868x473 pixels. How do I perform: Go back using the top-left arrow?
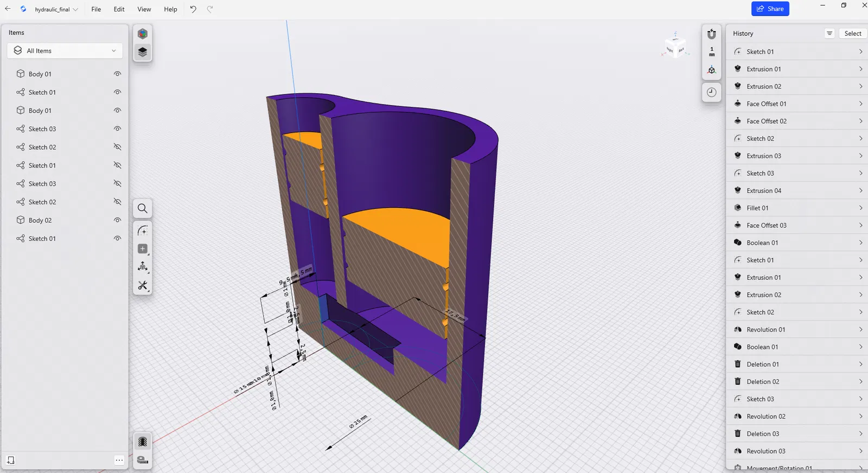[8, 9]
